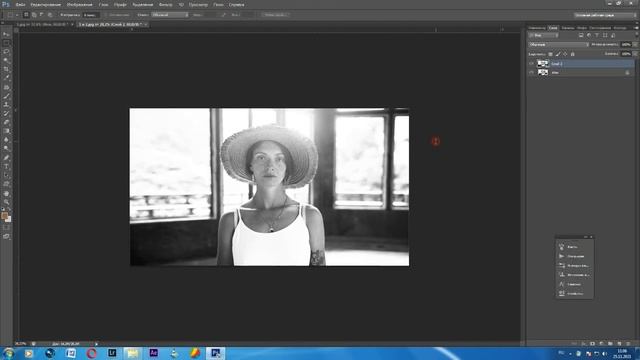Open the layer opacity slider arrow
Viewport: 640px width, 360px height.
tap(635, 44)
